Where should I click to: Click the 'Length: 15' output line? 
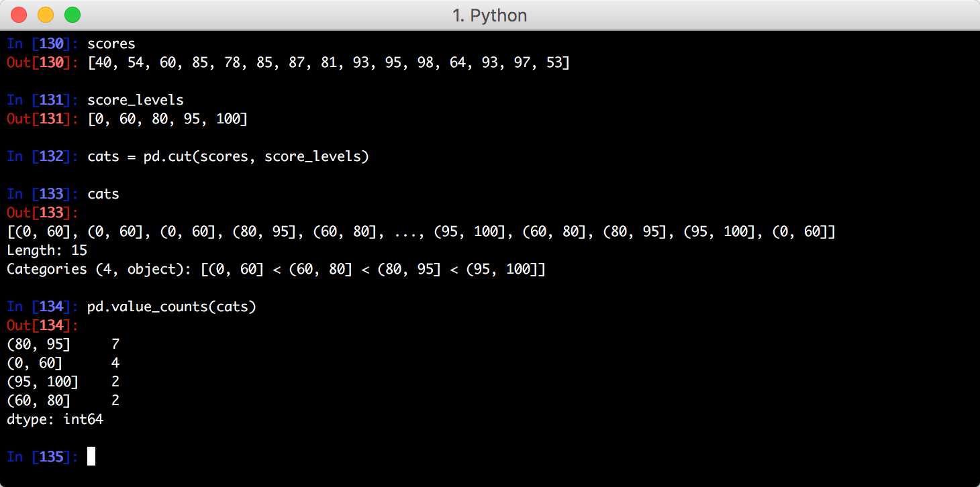47,250
